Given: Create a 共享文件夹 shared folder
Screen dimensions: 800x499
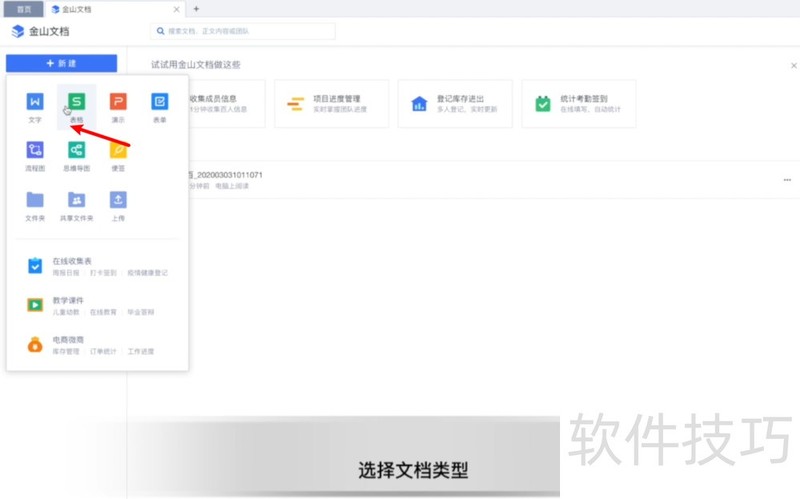Looking at the screenshot, I should coord(76,200).
